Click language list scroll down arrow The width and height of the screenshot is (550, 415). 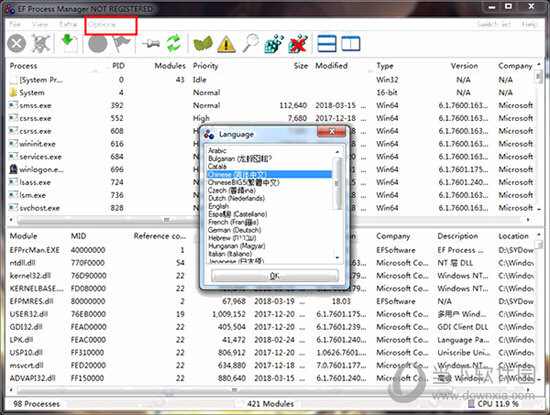(337, 258)
